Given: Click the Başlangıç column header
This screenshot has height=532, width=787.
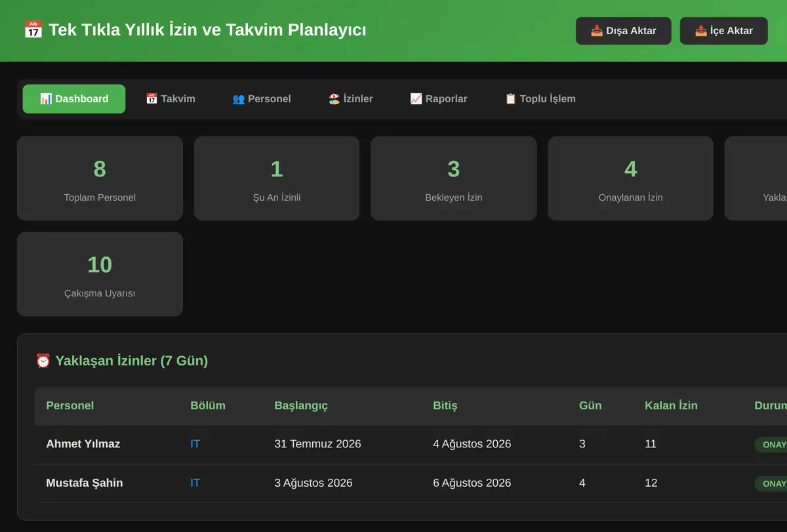Looking at the screenshot, I should [301, 405].
